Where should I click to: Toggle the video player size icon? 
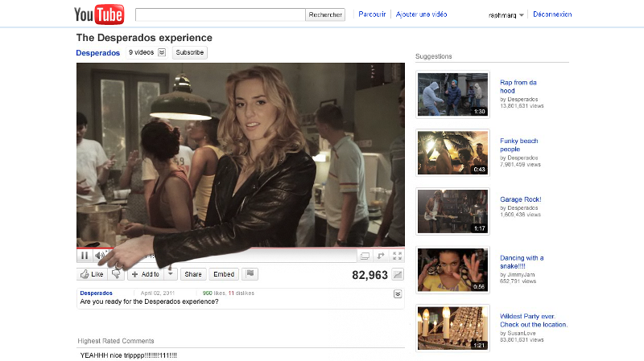365,256
